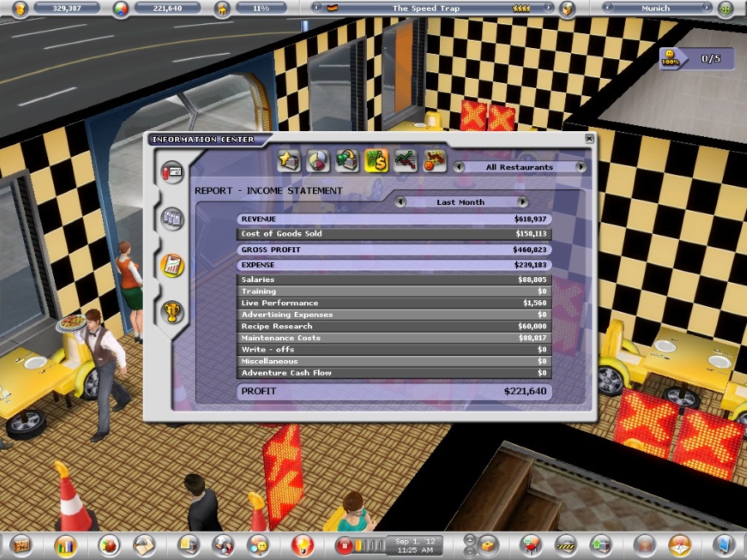747x560 pixels.
Task: Open the pie chart report tab
Action: 318,160
